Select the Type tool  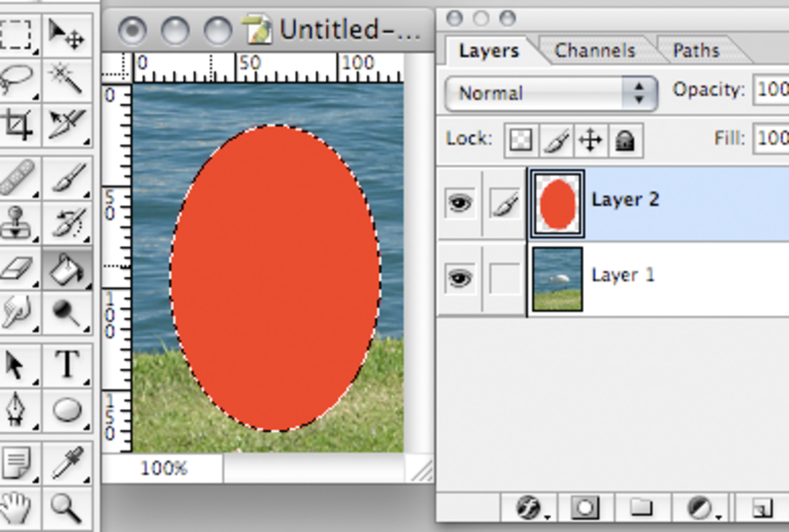pyautogui.click(x=68, y=364)
